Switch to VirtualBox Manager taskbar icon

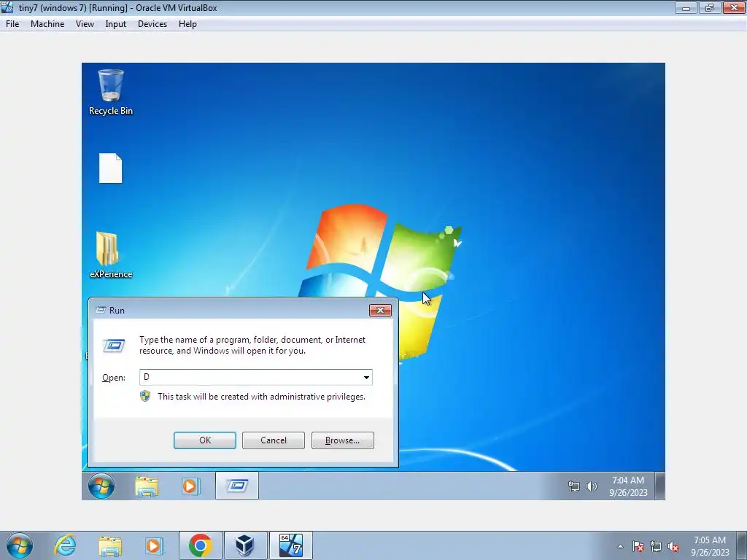click(245, 545)
